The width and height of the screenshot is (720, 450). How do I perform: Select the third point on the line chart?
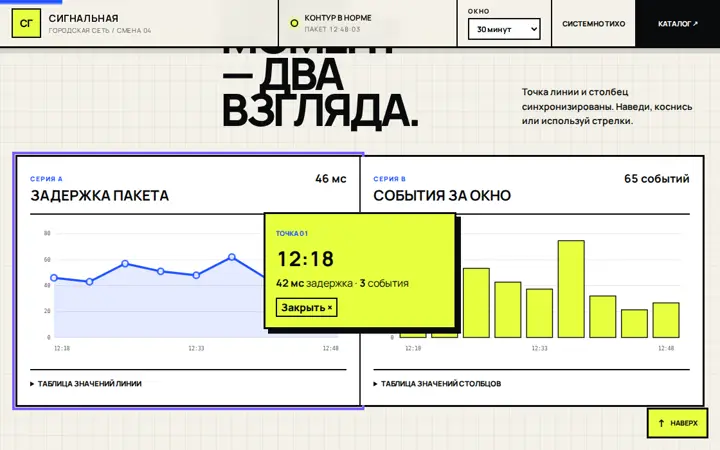click(125, 264)
